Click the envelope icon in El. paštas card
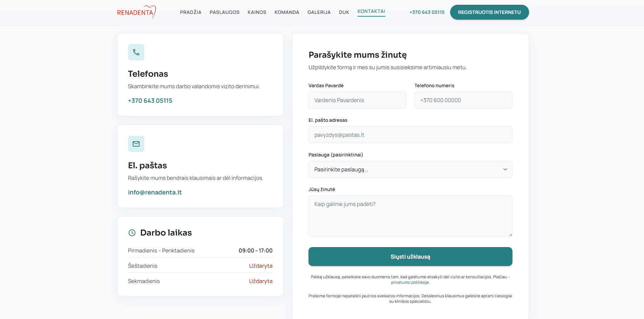Viewport: 644px width, 319px height. (136, 144)
